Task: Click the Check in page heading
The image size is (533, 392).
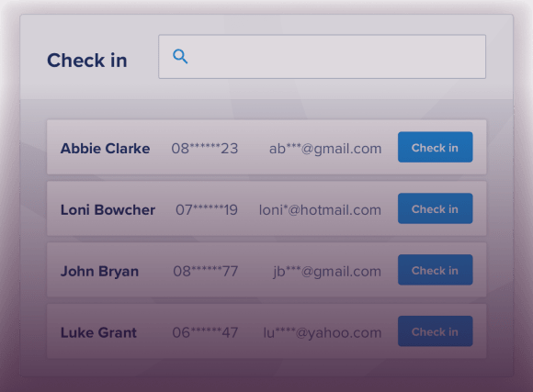Action: coord(87,61)
